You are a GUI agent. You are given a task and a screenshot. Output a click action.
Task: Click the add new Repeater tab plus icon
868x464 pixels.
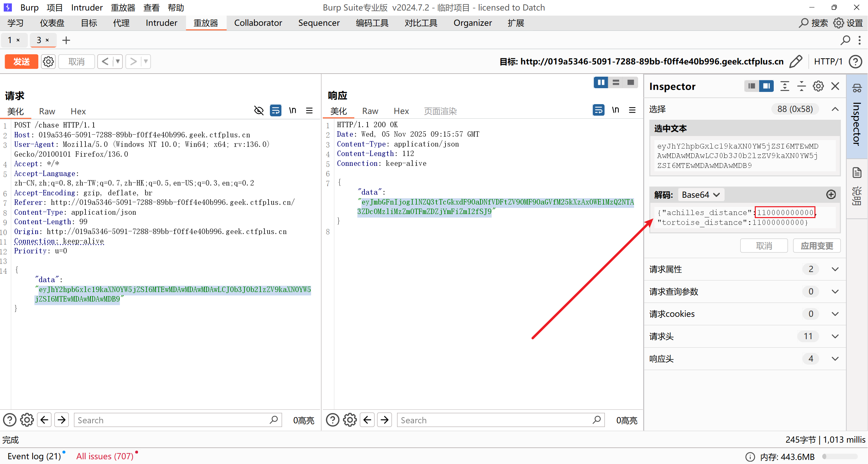pyautogui.click(x=66, y=40)
